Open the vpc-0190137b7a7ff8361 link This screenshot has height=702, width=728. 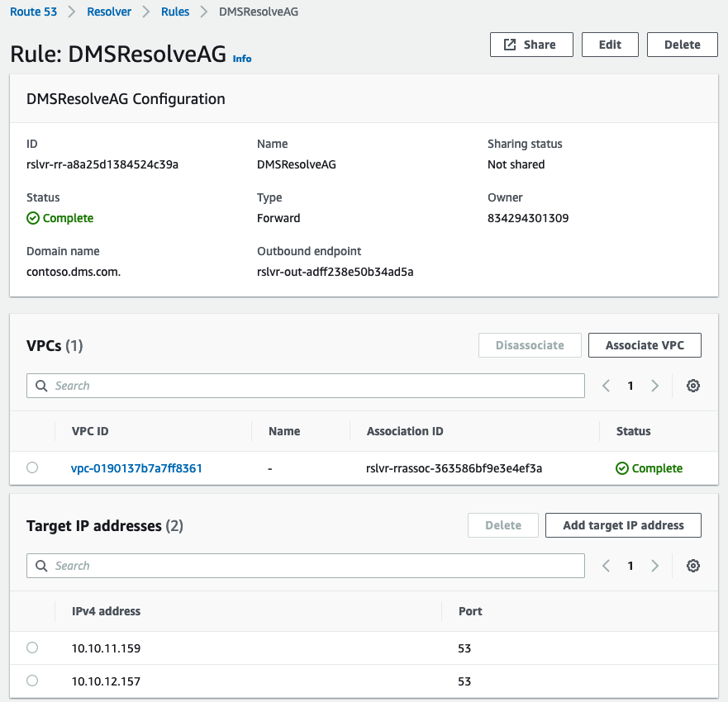[136, 468]
